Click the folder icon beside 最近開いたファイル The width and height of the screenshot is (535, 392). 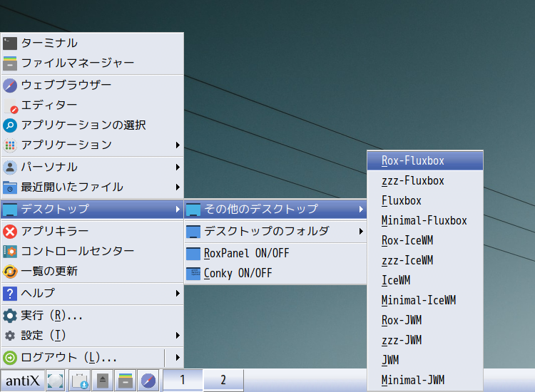10,187
